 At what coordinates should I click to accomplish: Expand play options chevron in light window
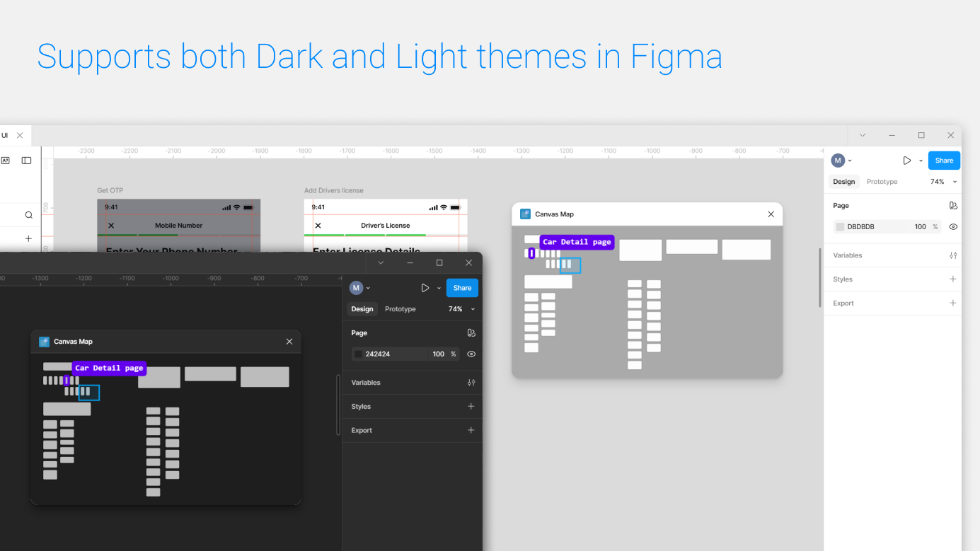point(921,161)
